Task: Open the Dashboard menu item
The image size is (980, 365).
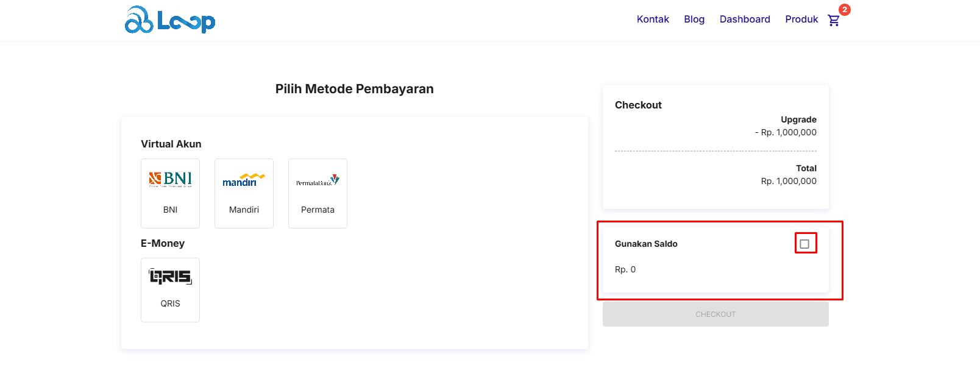Action: [745, 19]
